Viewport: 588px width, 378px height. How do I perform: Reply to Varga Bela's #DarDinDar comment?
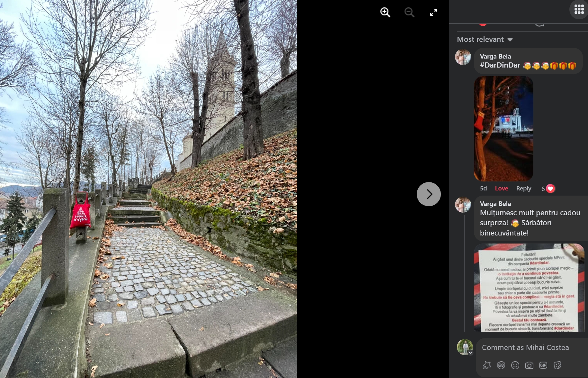pos(523,189)
